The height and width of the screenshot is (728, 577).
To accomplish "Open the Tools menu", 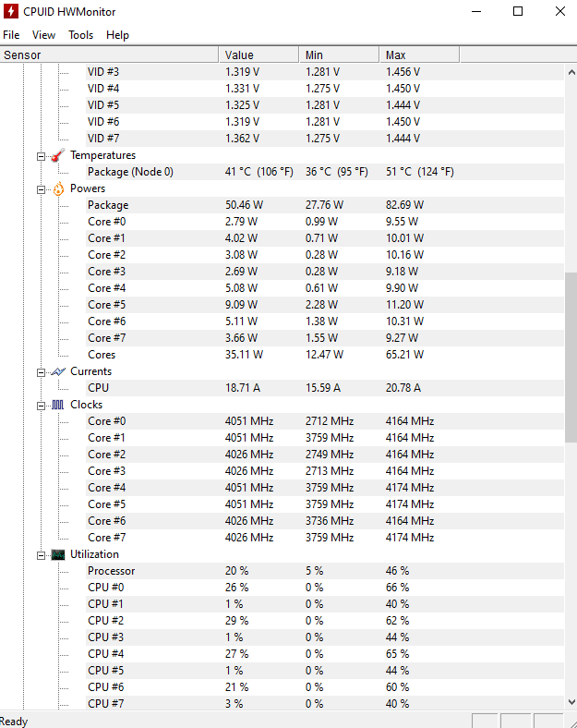I will point(80,35).
